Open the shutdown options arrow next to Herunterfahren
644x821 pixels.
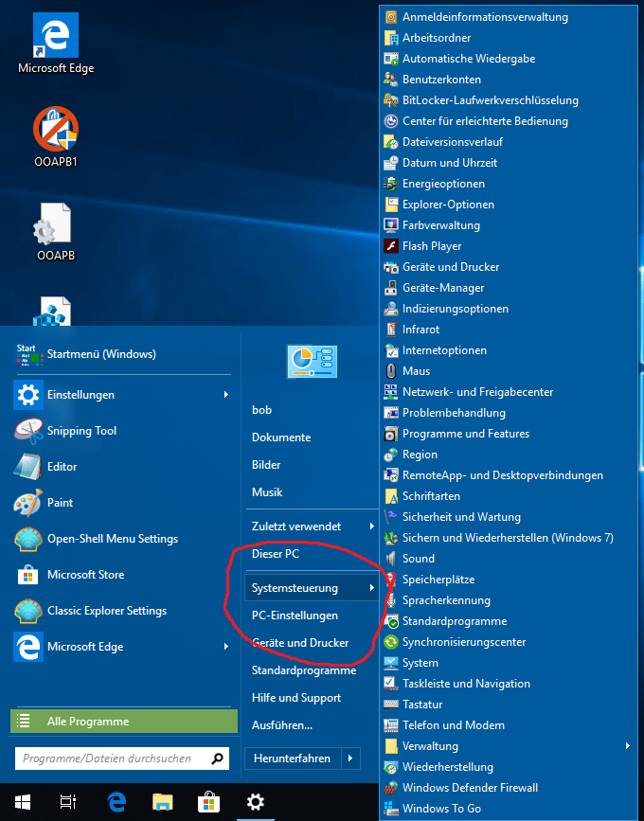[x=351, y=759]
